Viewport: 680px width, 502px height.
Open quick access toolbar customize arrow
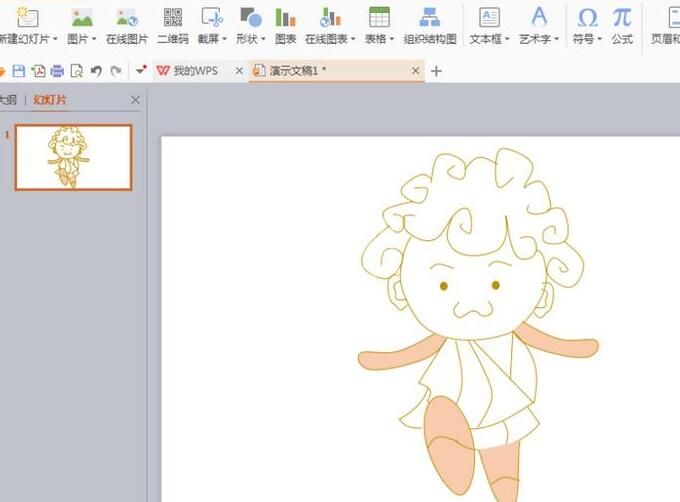[141, 69]
